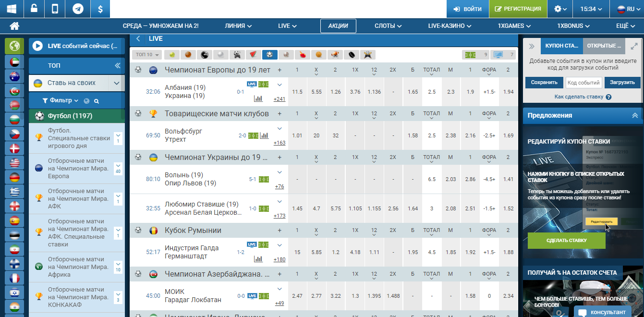Open the Вольфсбург – Утрехт match
Image resolution: width=644 pixels, height=317 pixels.
pyautogui.click(x=183, y=135)
